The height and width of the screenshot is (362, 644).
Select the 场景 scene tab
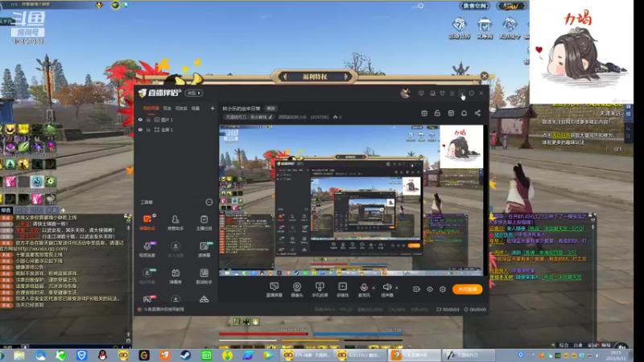pos(196,109)
